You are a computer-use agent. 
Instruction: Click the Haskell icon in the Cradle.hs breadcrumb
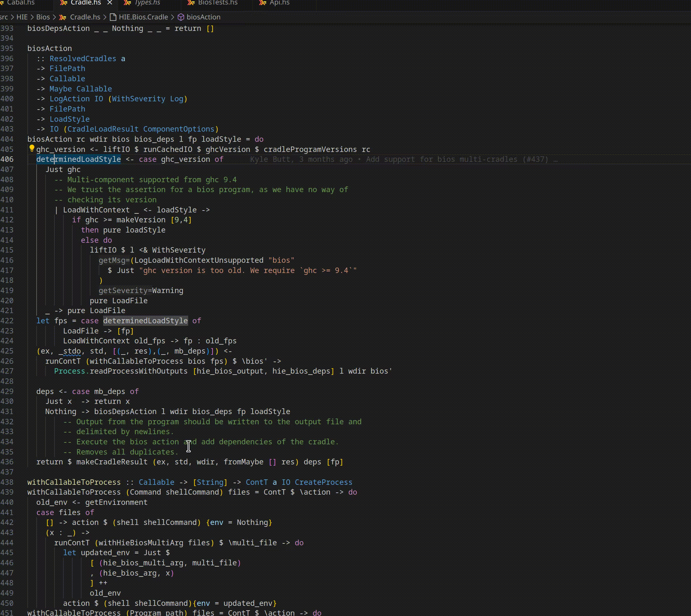point(63,17)
